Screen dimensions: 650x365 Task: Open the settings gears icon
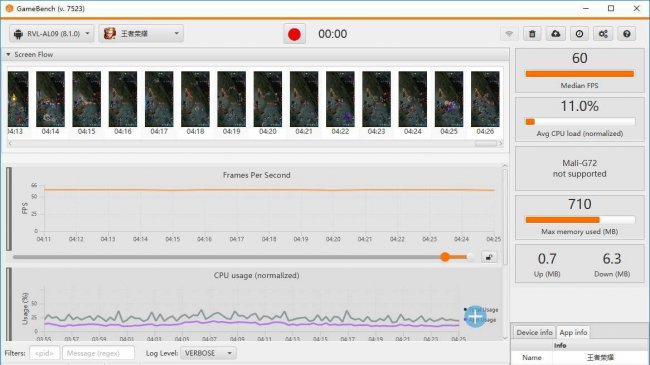[x=603, y=34]
